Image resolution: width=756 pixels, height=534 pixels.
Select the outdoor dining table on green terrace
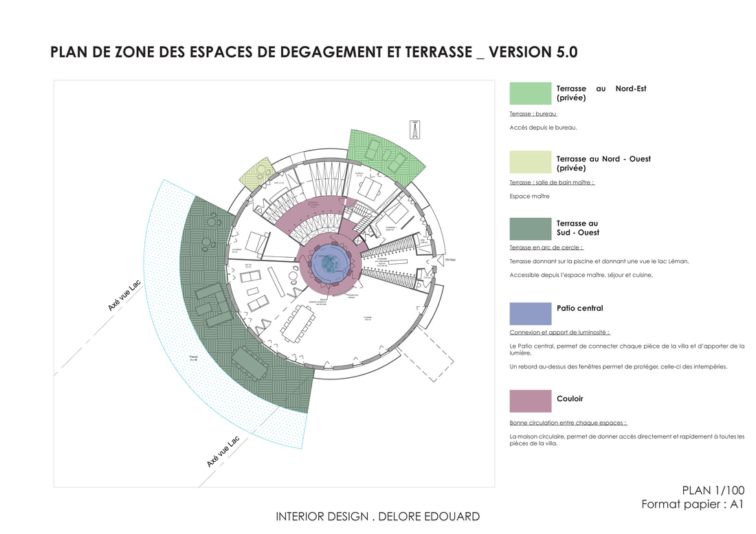(249, 364)
